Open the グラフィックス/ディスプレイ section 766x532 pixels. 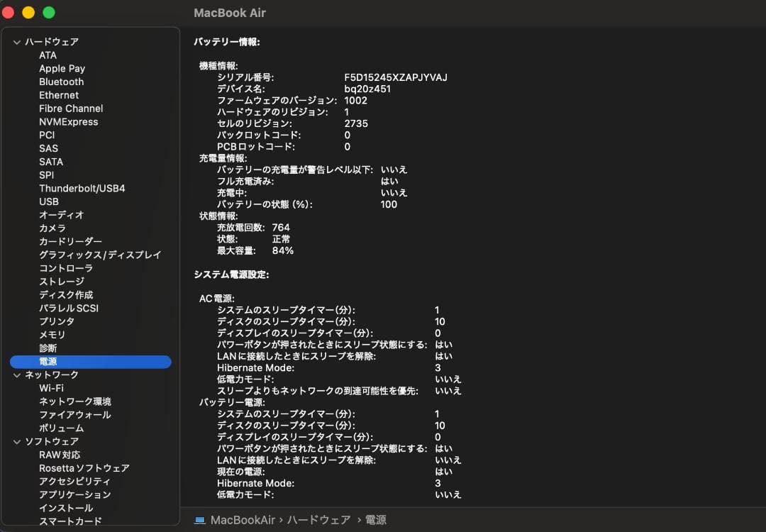tap(96, 255)
